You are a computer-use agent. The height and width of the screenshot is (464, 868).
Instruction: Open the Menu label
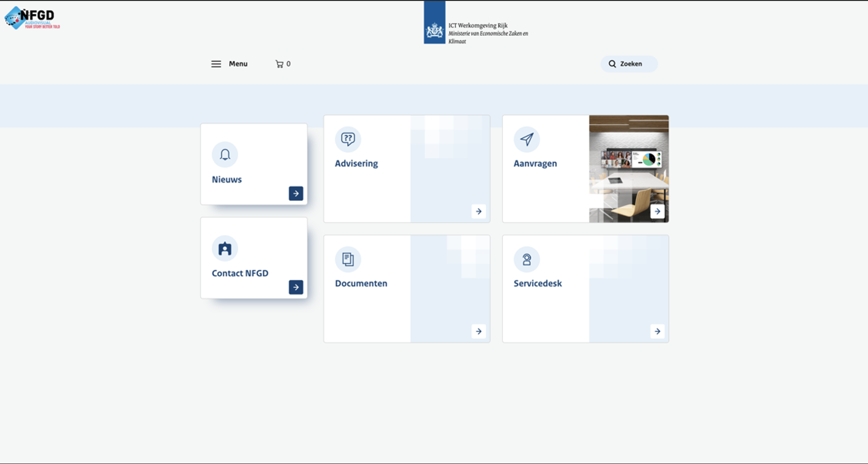click(x=238, y=64)
